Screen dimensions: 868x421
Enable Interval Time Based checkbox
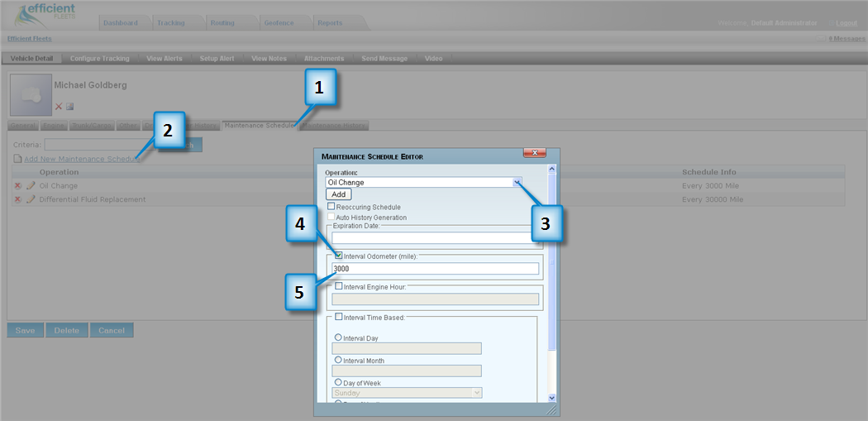(339, 317)
